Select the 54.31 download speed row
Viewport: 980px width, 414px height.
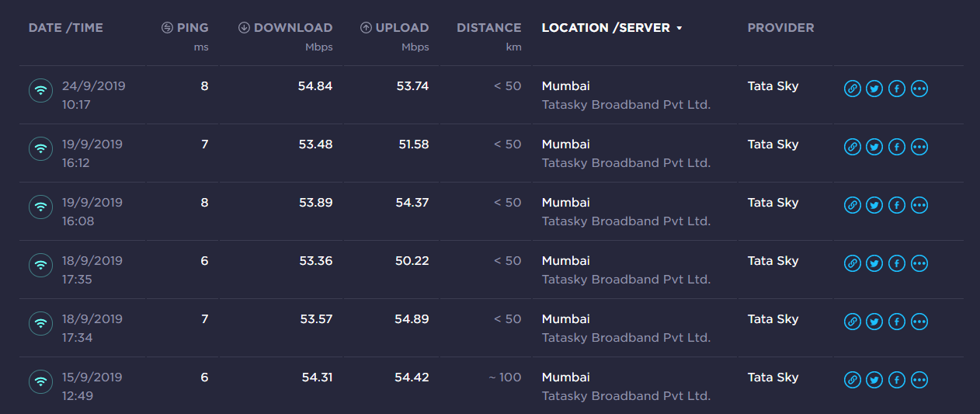coord(317,377)
